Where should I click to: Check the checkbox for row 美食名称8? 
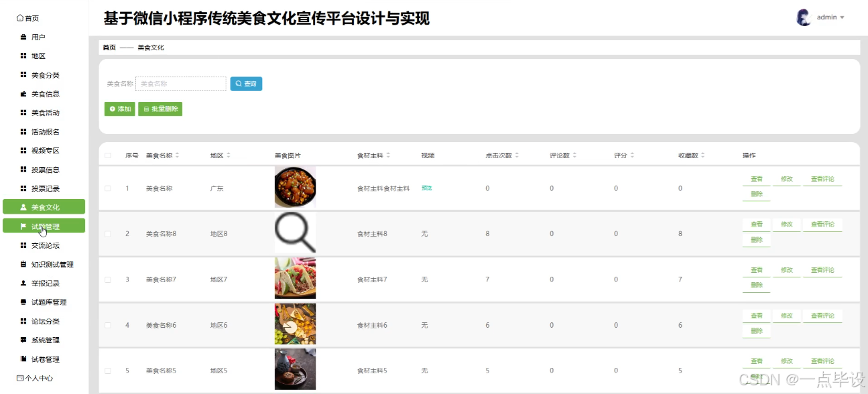click(x=108, y=234)
